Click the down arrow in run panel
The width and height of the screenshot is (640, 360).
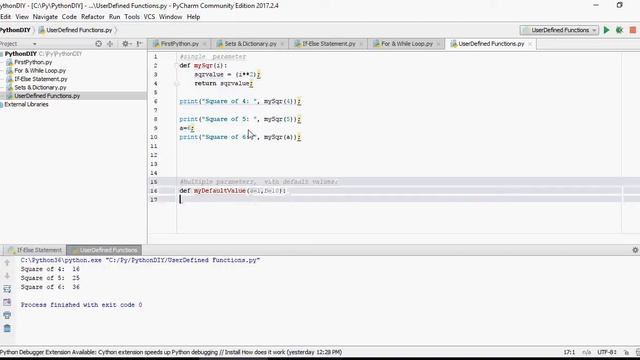tap(7, 276)
